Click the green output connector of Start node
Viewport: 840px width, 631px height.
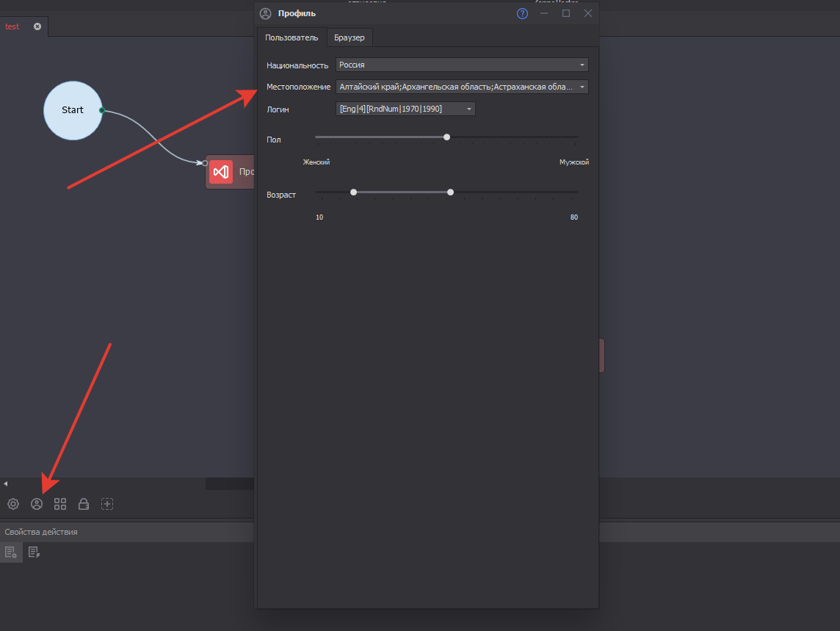[x=102, y=110]
